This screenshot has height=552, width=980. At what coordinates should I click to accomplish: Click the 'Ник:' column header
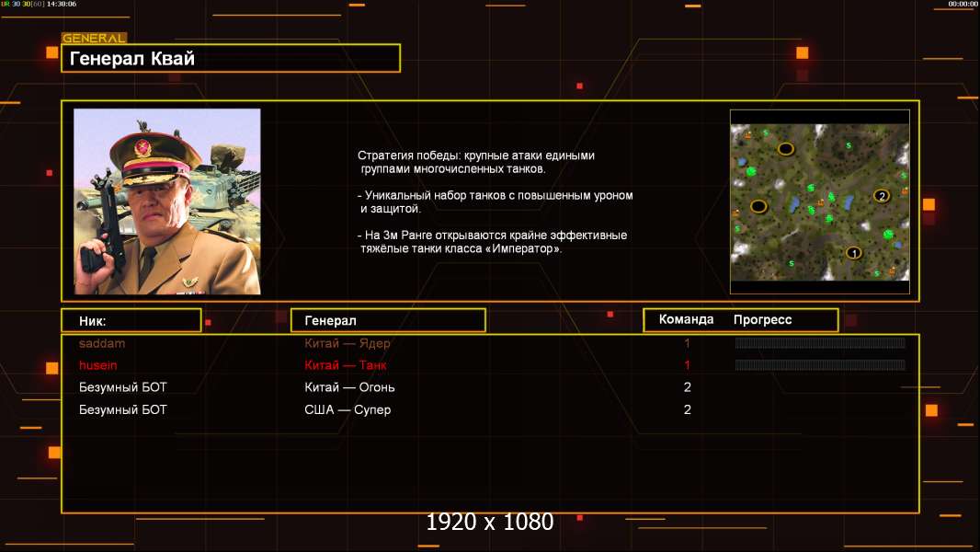pyautogui.click(x=131, y=321)
